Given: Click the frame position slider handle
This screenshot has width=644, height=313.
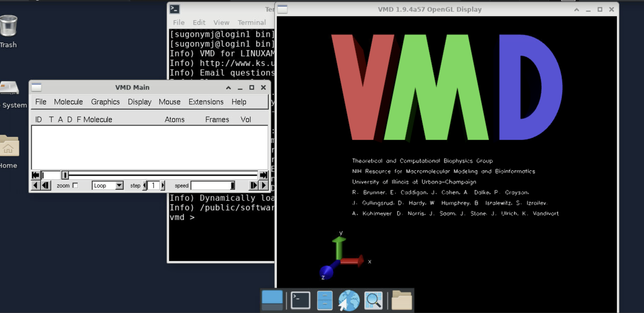Looking at the screenshot, I should pyautogui.click(x=65, y=175).
